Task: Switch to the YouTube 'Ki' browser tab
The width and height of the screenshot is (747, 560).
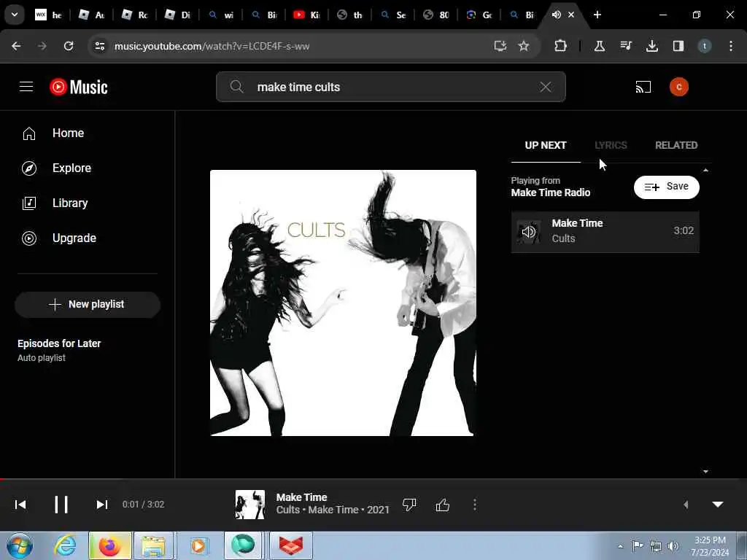Action: (306, 15)
